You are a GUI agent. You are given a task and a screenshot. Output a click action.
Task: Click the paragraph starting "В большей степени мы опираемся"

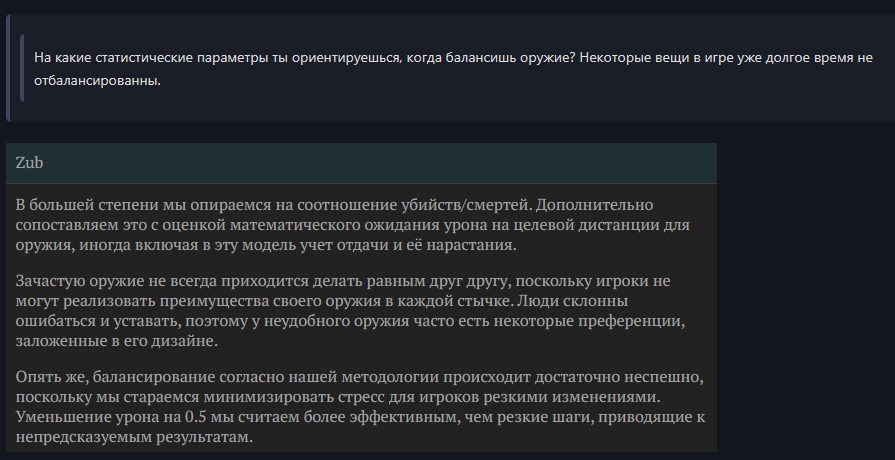(353, 225)
